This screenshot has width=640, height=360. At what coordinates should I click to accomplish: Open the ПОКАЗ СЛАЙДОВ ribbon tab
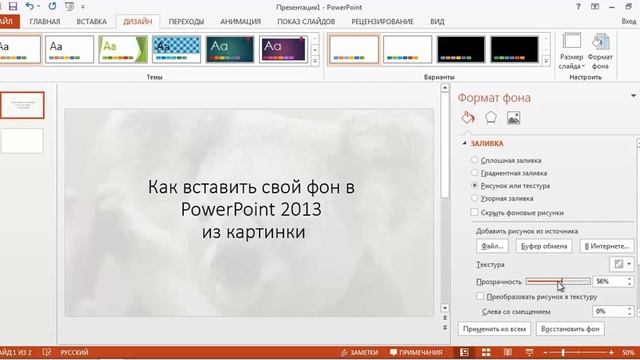(306, 22)
